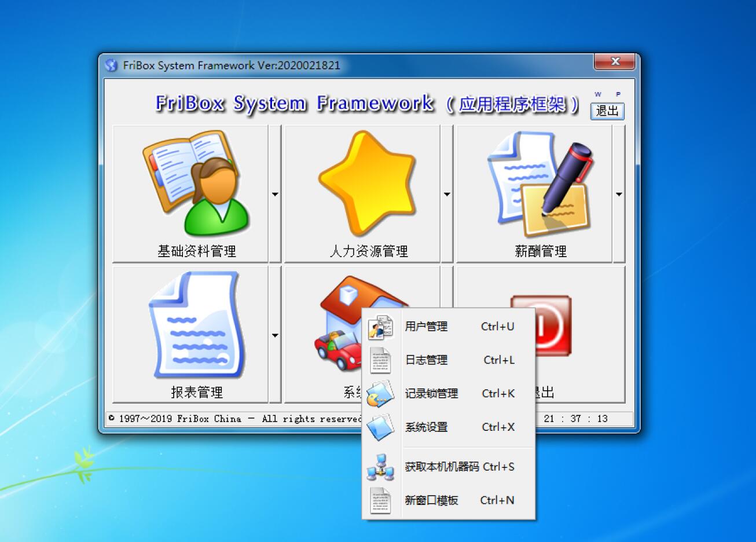Select 日志管理 menu entry
756x542 pixels.
click(x=449, y=360)
